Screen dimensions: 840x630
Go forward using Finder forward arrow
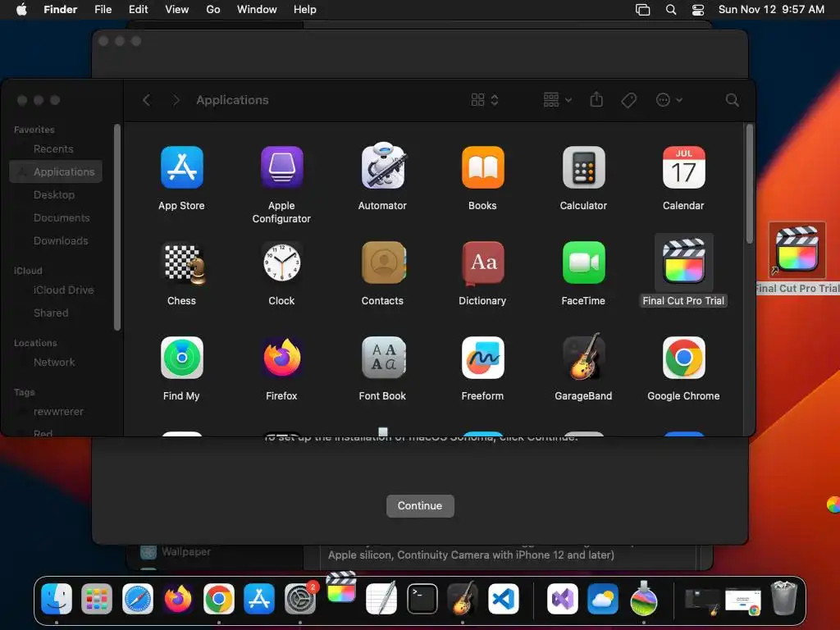click(176, 100)
